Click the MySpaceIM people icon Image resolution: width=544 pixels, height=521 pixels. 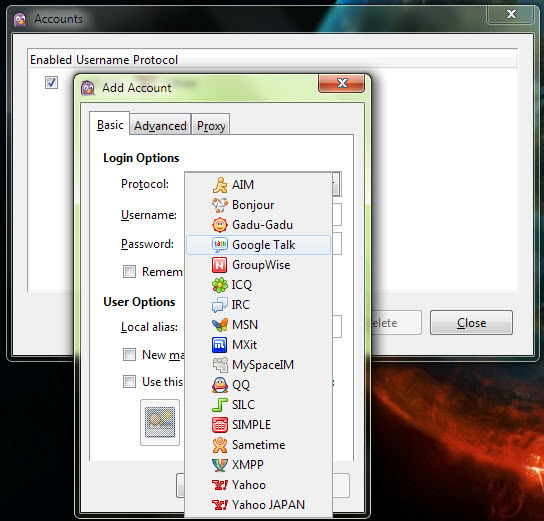pyautogui.click(x=220, y=365)
